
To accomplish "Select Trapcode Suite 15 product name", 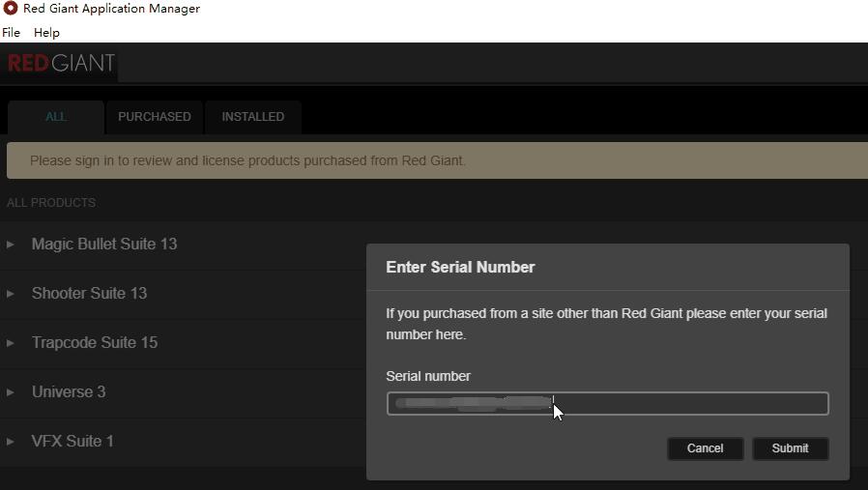I will (95, 343).
